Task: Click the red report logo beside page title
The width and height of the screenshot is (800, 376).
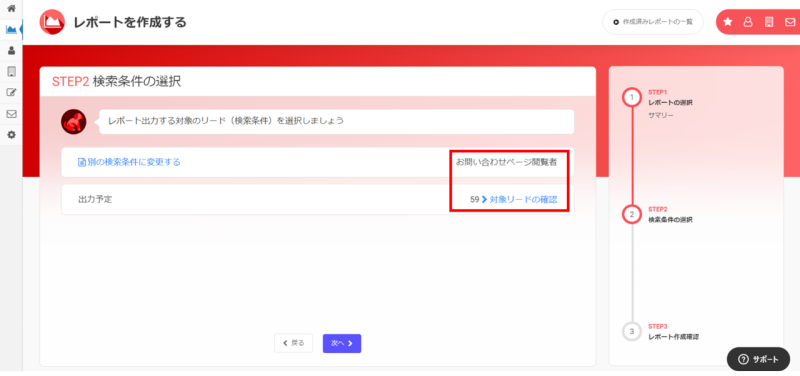Action: point(52,22)
